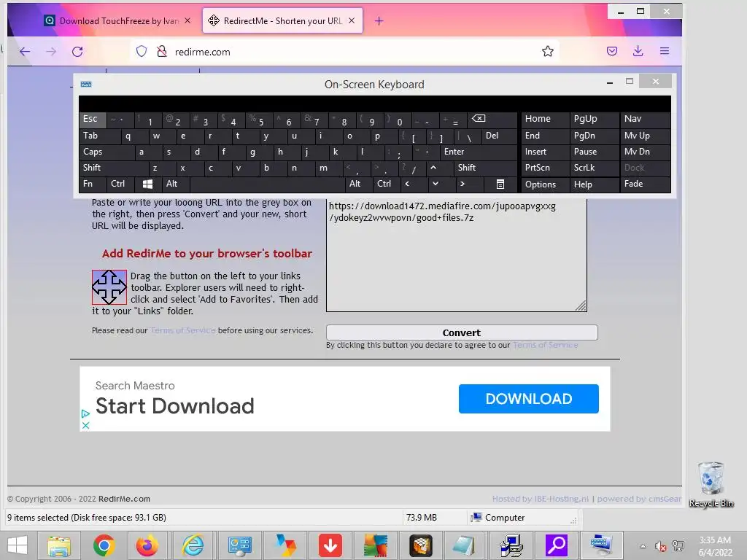Viewport: 747px width, 560px height.
Task: Tap the Esc key on the On-Screen Keyboard
Action: (93, 119)
